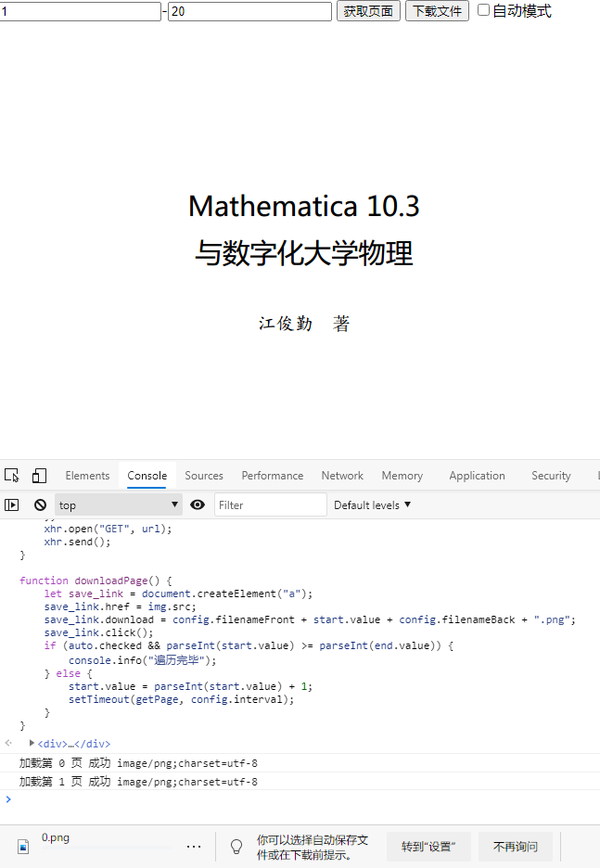600x868 pixels.
Task: Click the 获取页面 button
Action: [x=368, y=11]
